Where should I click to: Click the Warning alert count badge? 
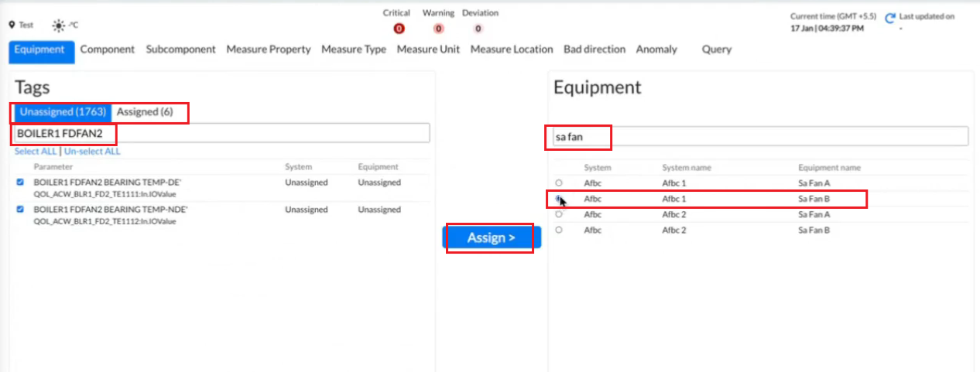pos(438,29)
